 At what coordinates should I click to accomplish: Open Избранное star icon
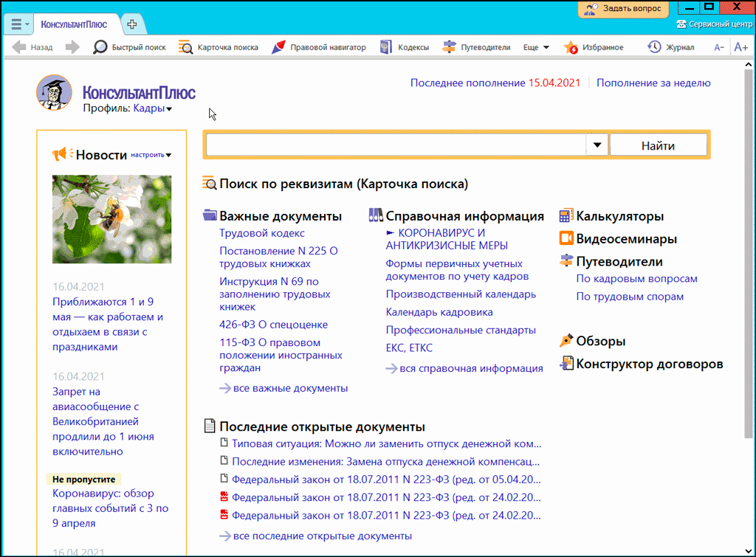click(x=571, y=47)
